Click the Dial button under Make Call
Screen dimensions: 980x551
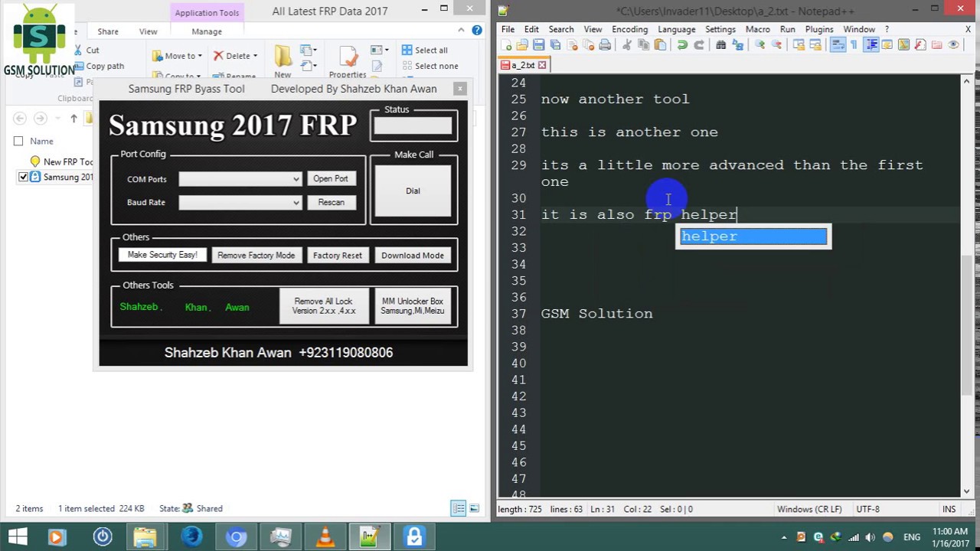413,191
